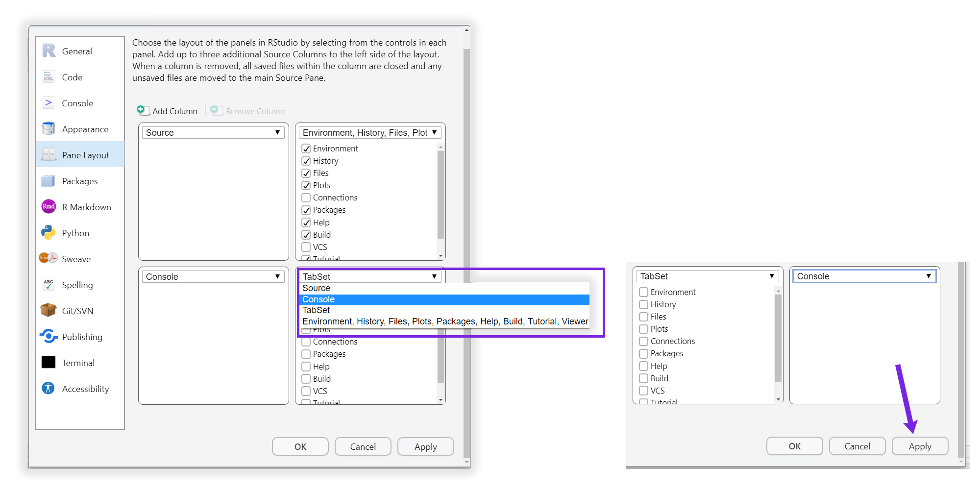Click the Python logo icon
The width and height of the screenshot is (980, 493).
pos(49,232)
